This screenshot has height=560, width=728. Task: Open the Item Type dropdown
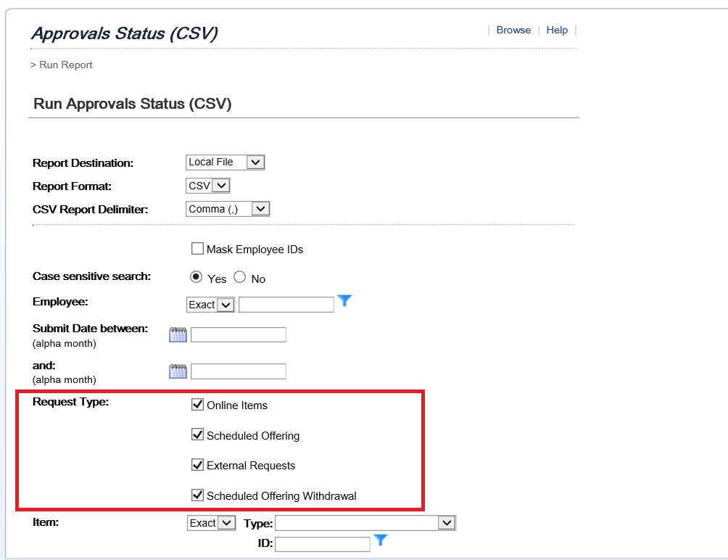pyautogui.click(x=366, y=523)
